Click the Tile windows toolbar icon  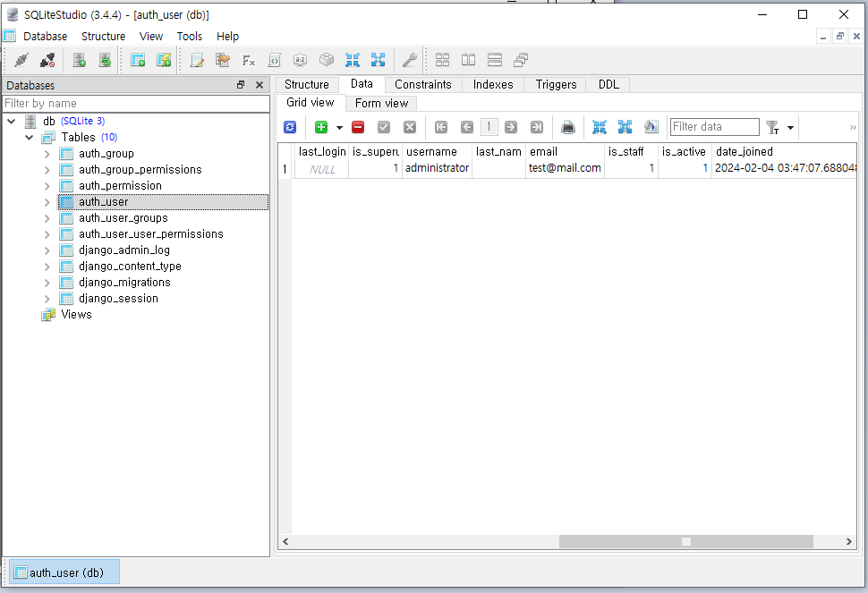click(442, 60)
